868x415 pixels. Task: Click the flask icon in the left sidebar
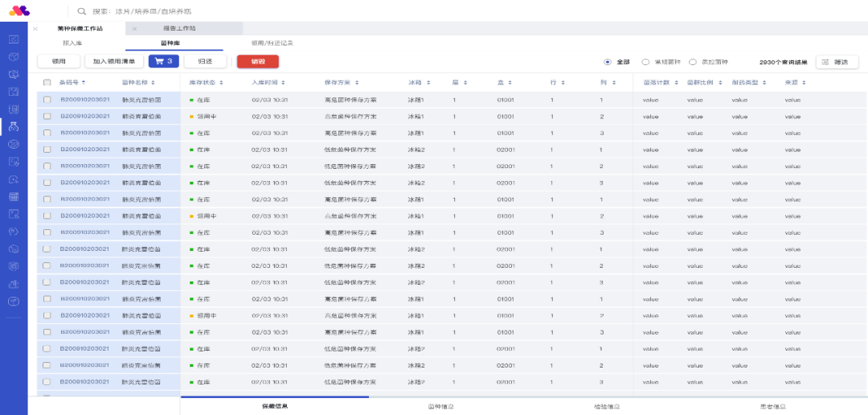coord(14,126)
